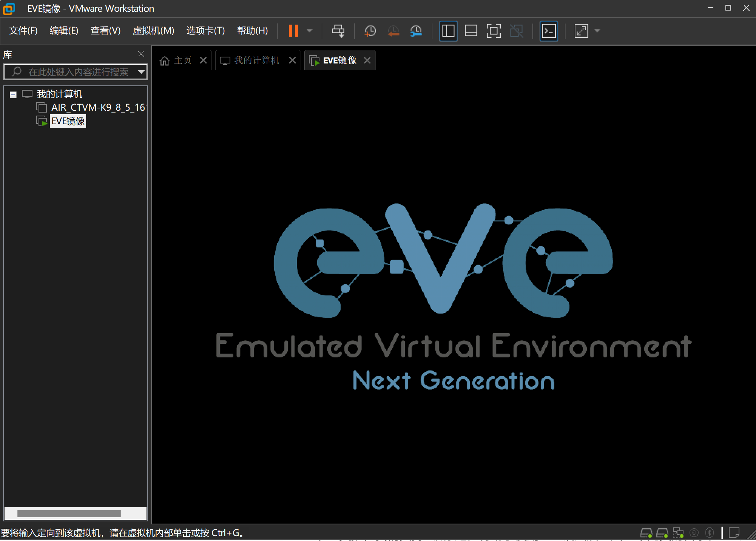Click the network adapter status icon
This screenshot has width=756, height=541.
pyautogui.click(x=678, y=533)
